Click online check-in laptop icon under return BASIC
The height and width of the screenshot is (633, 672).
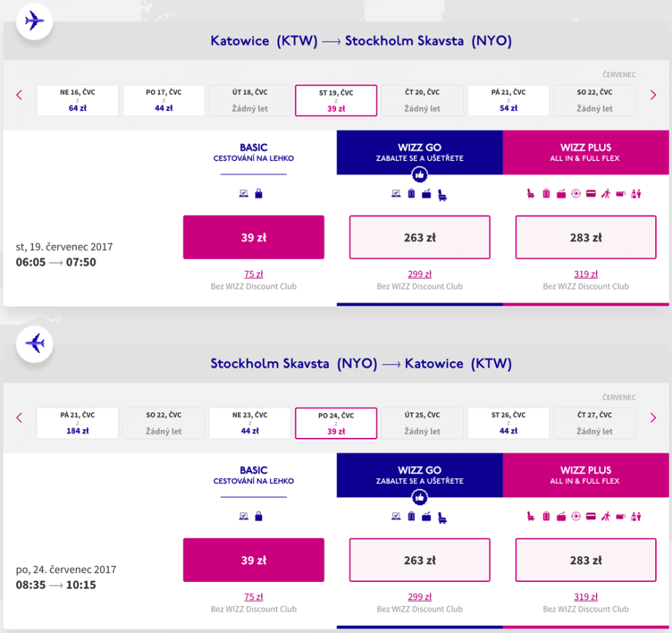click(245, 516)
